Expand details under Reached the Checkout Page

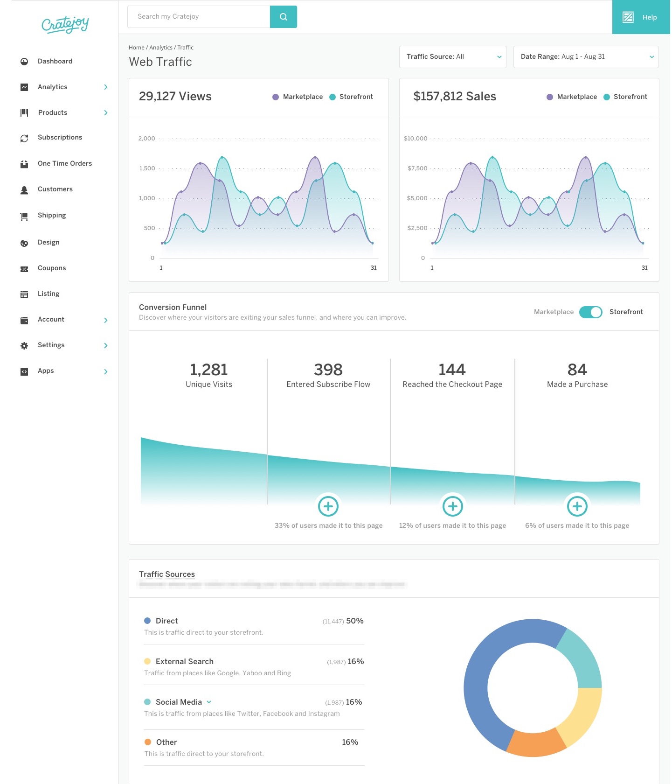452,506
